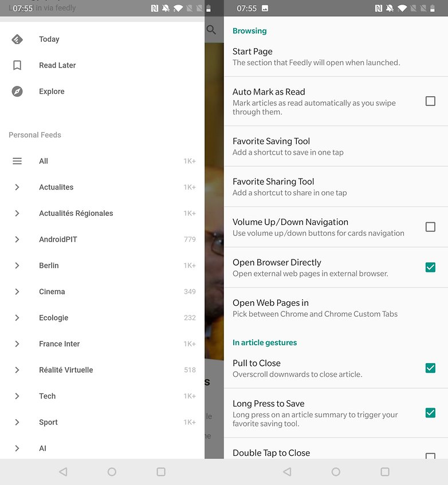
Task: Open the Explore menu item
Action: point(102,91)
